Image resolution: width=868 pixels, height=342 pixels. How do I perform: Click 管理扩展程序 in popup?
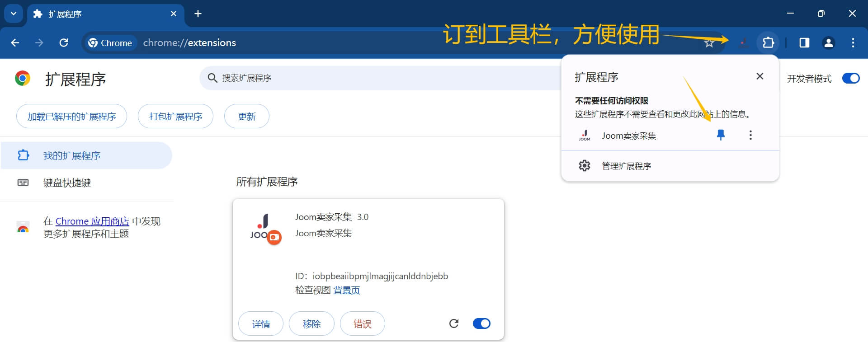tap(670, 166)
